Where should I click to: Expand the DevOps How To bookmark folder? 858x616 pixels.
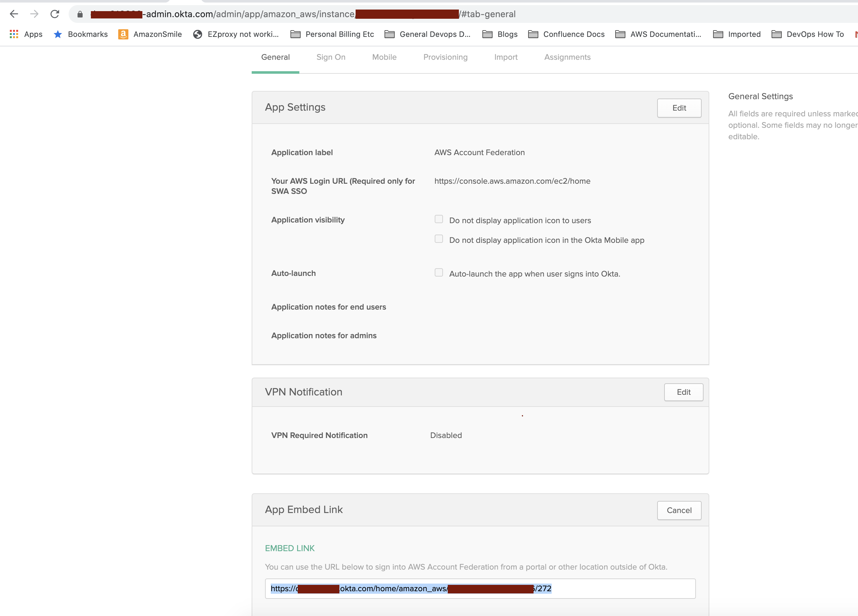(x=808, y=34)
